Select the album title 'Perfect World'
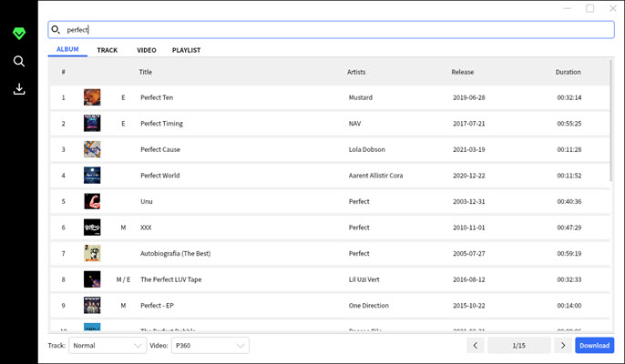Screen dimensions: 625x364 click(159, 176)
